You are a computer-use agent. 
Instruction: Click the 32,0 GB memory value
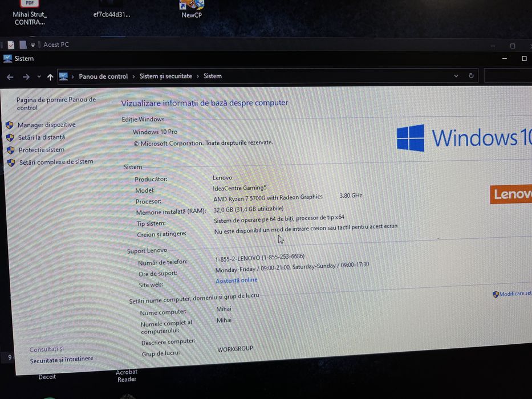tap(249, 209)
